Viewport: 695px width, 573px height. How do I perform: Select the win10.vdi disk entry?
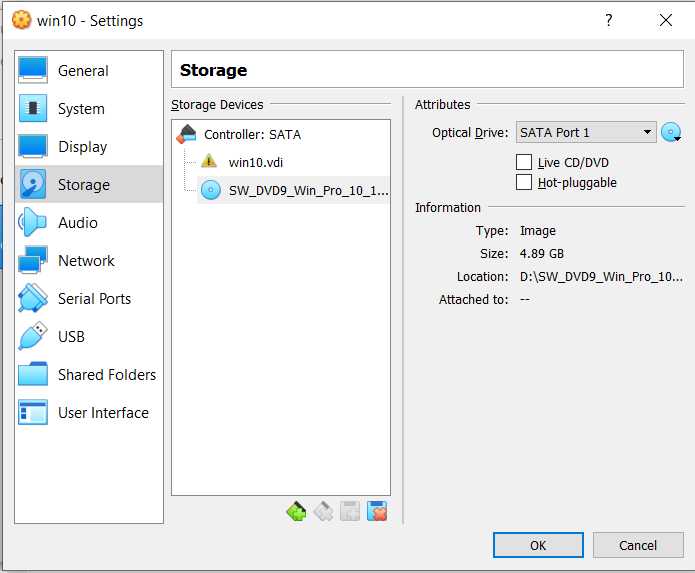click(256, 162)
